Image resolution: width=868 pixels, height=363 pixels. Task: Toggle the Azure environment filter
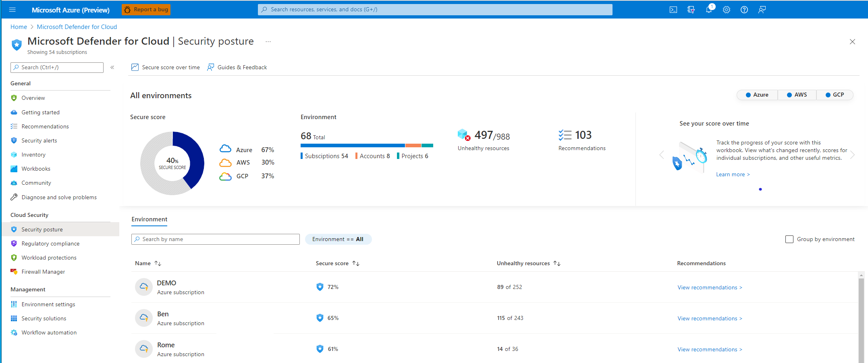757,95
